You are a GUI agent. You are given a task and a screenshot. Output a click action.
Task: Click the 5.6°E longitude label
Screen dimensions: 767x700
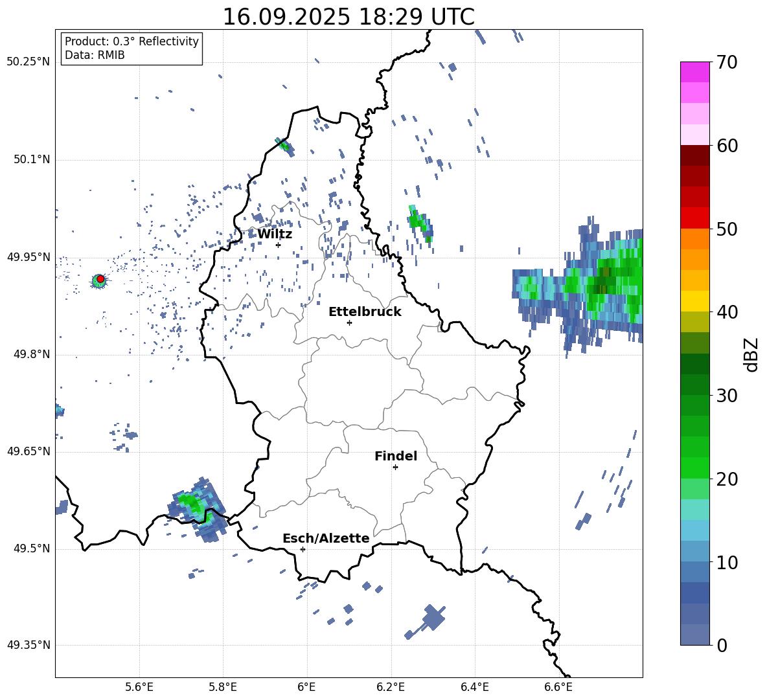(x=139, y=687)
